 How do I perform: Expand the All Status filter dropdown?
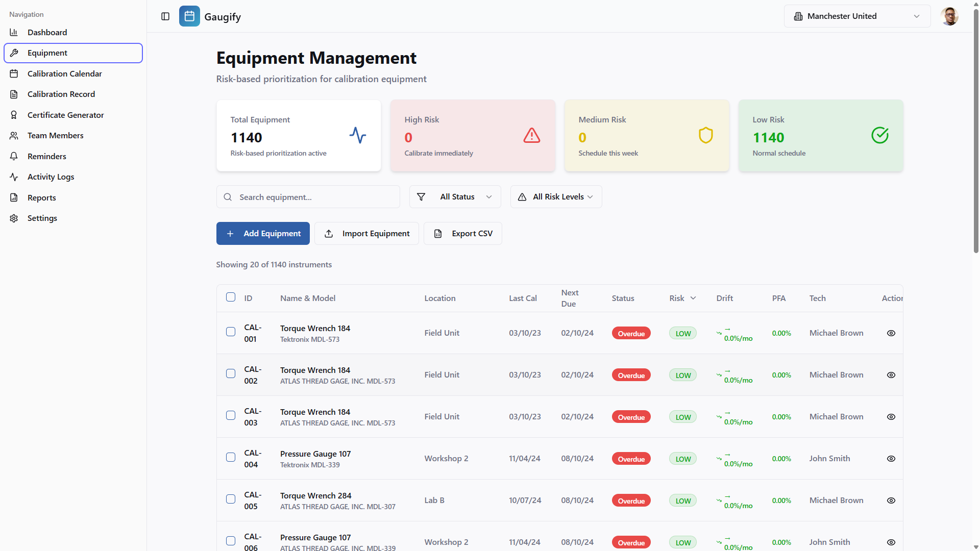(x=455, y=197)
